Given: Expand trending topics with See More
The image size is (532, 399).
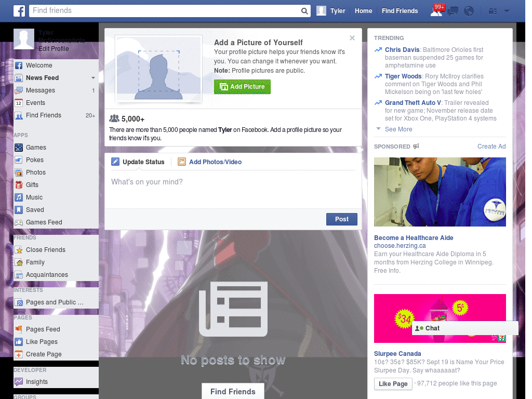Looking at the screenshot, I should click(398, 129).
